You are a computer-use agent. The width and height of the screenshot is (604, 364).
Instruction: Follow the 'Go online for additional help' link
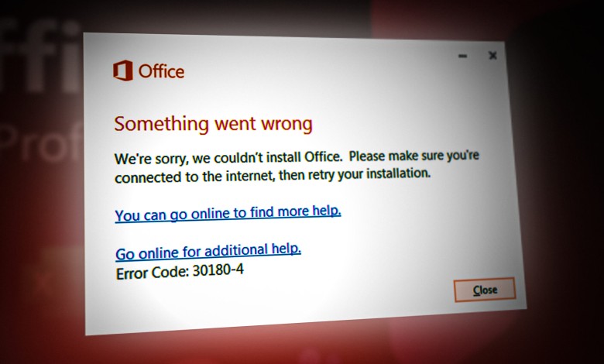tap(208, 252)
